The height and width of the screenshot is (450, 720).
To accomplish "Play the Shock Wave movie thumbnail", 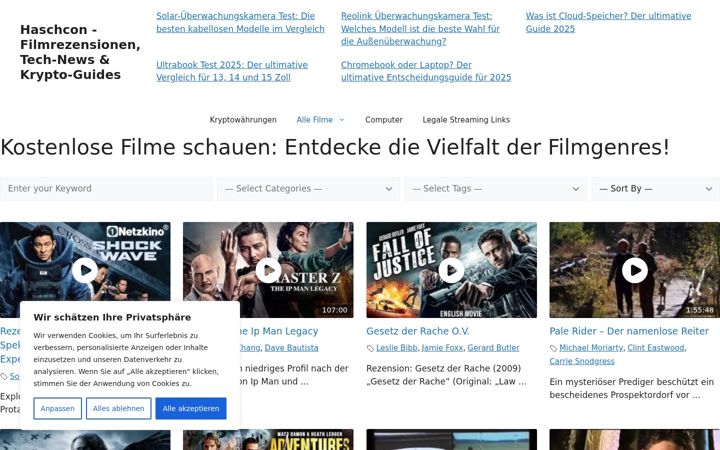I will tap(85, 270).
